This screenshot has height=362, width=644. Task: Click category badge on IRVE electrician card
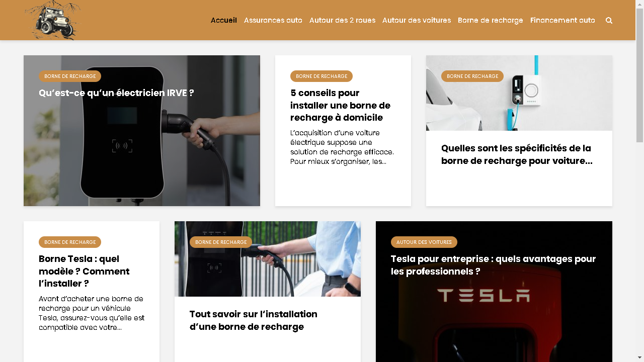click(70, 76)
